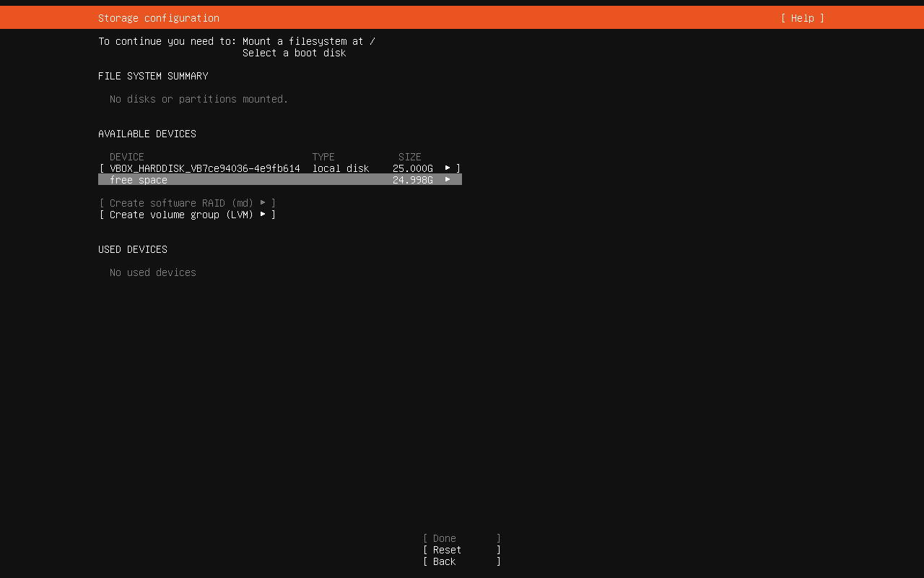
Task: Click the 'No used devices' text
Action: [x=153, y=272]
